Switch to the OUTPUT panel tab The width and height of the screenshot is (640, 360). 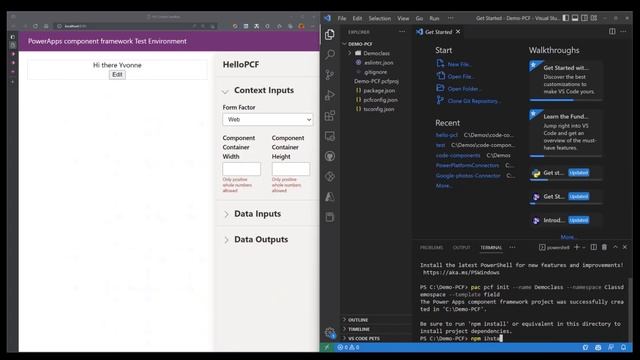click(462, 248)
